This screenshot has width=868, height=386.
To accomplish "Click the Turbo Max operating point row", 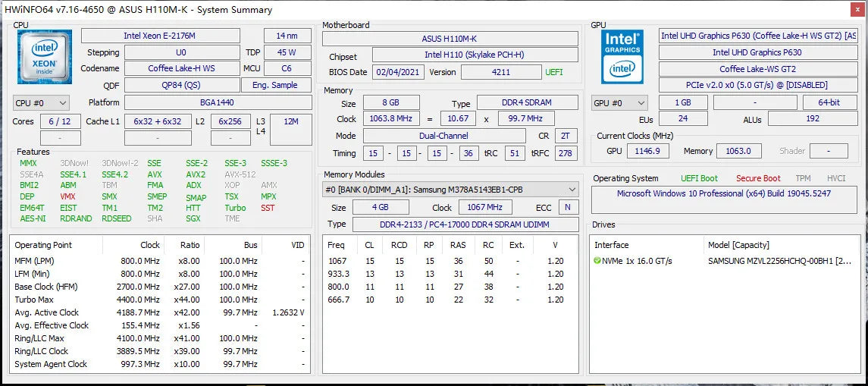I will 160,300.
